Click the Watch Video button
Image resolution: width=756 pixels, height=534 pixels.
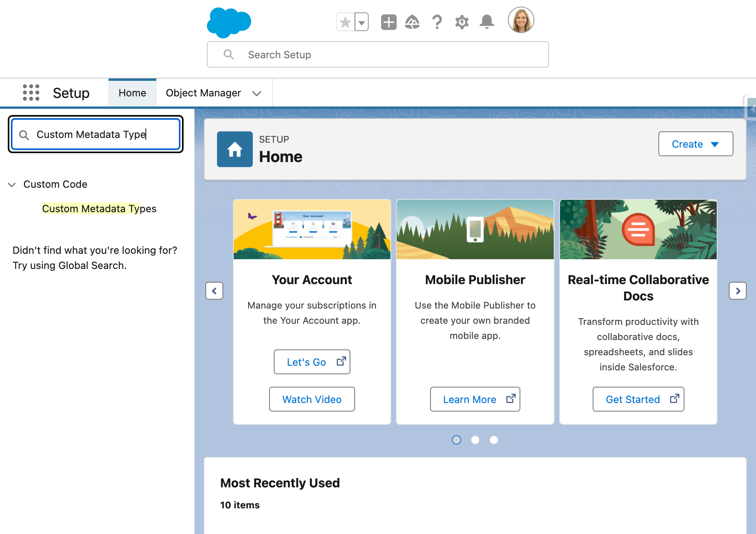(x=312, y=399)
